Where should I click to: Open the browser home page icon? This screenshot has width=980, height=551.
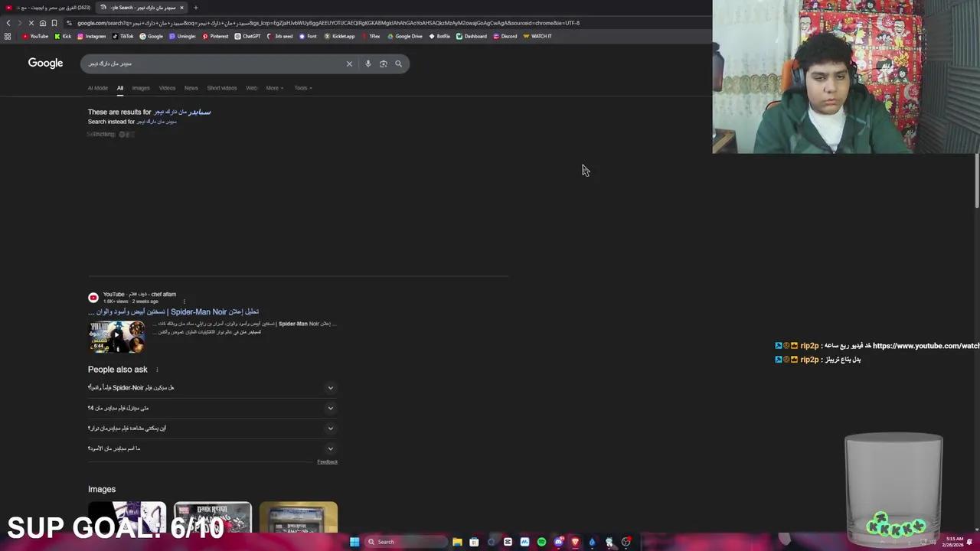click(42, 23)
